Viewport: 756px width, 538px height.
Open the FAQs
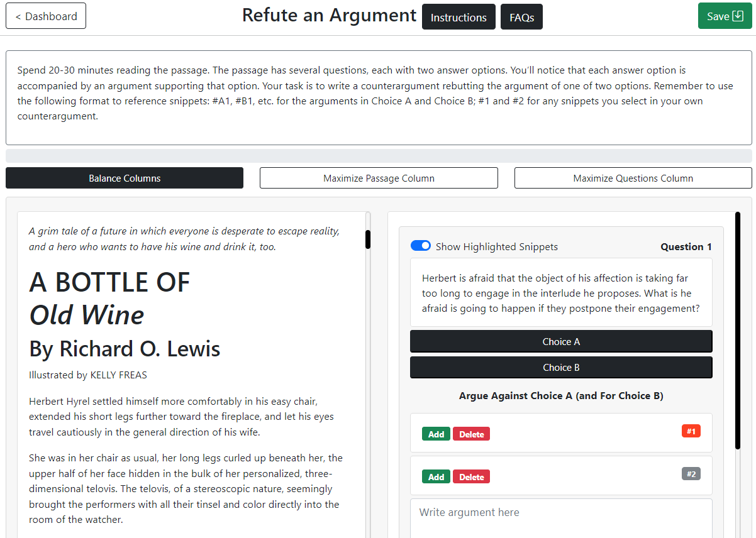pyautogui.click(x=521, y=17)
